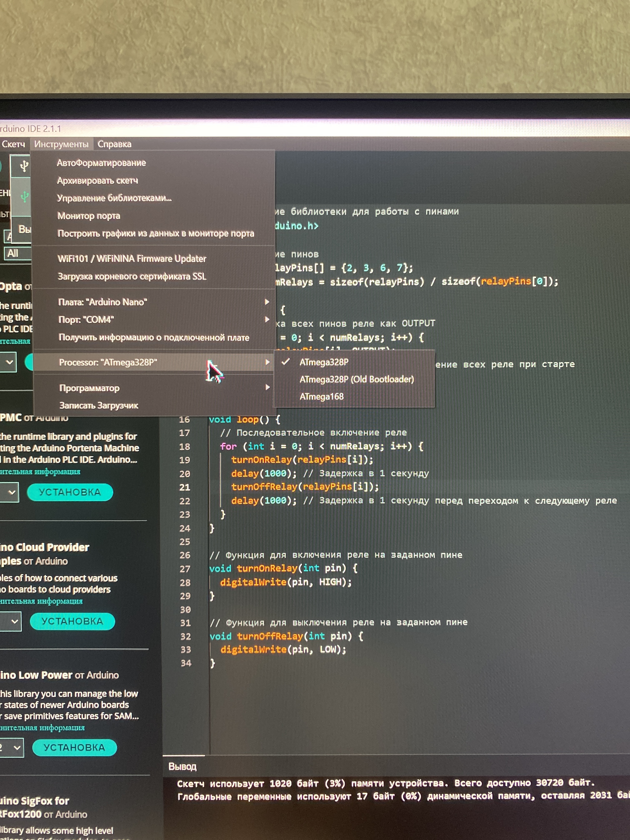Expand Плата: "Arduino Nano" submenu

(154, 302)
